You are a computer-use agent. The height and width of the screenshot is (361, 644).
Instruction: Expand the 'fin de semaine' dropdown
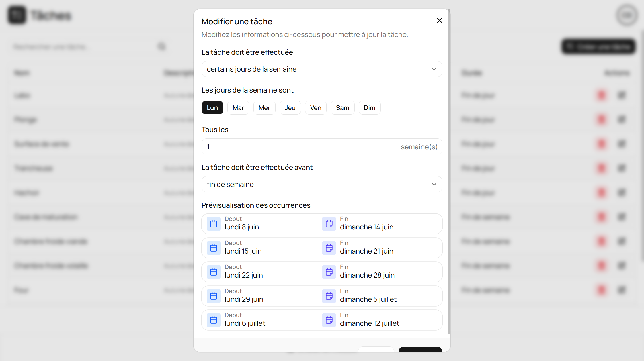tap(322, 184)
